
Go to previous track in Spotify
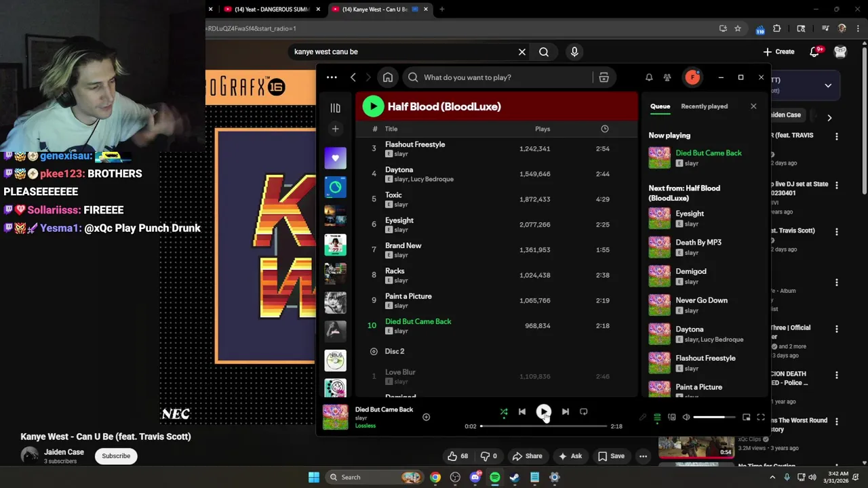click(x=522, y=411)
